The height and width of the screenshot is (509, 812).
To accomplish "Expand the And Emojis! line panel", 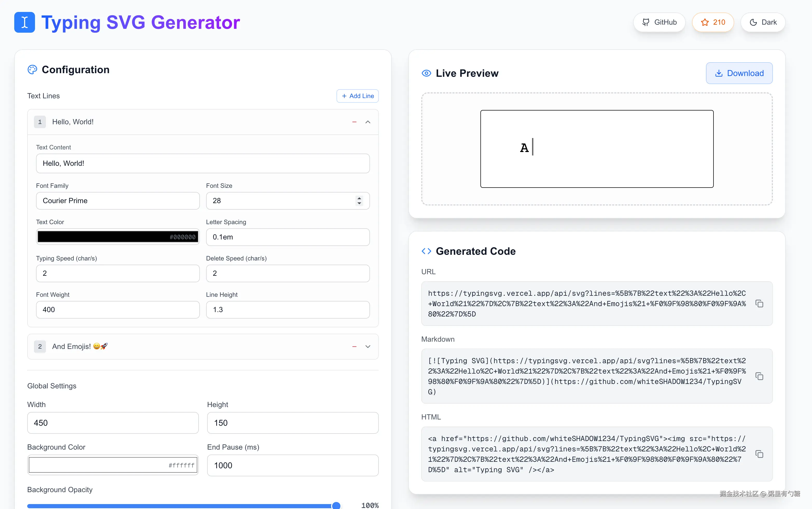I will tap(368, 346).
